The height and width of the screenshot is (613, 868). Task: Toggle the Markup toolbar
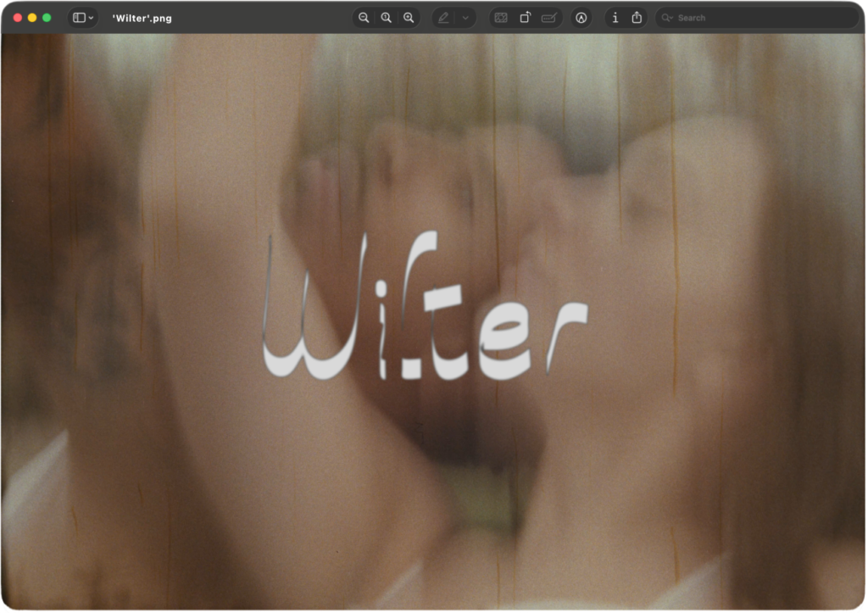click(581, 18)
